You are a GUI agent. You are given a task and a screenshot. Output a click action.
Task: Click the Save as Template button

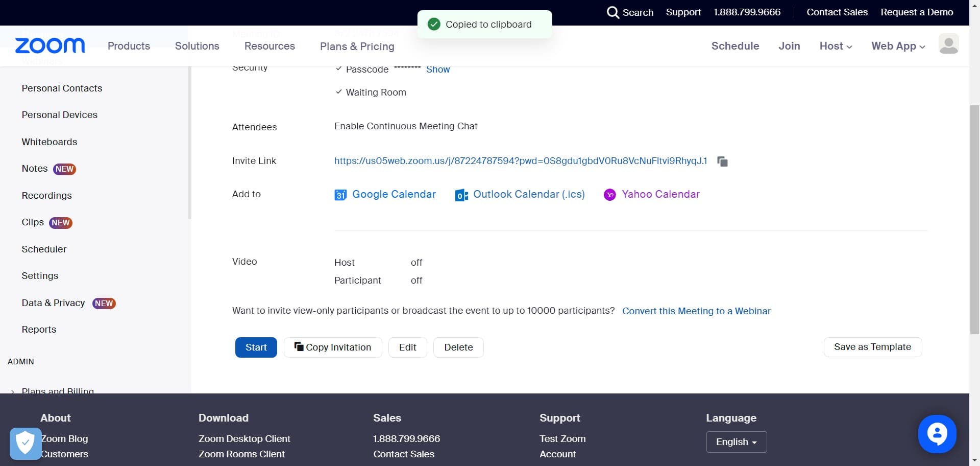click(x=872, y=347)
